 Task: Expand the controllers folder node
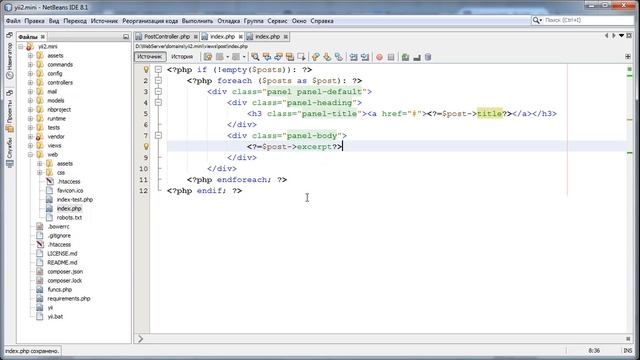coord(31,82)
